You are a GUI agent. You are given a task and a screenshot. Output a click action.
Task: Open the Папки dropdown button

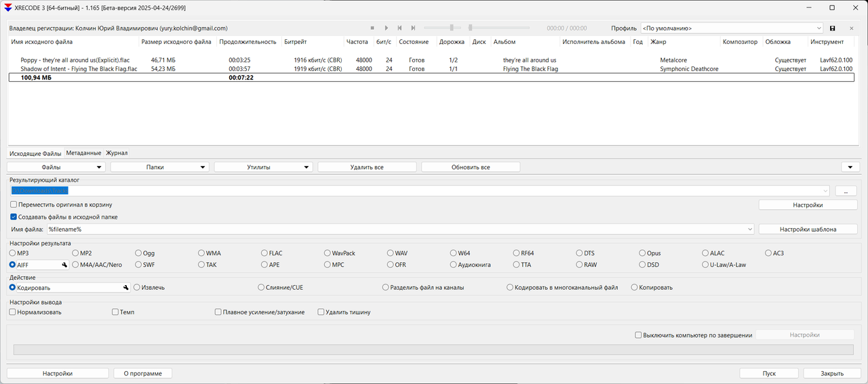pyautogui.click(x=160, y=167)
